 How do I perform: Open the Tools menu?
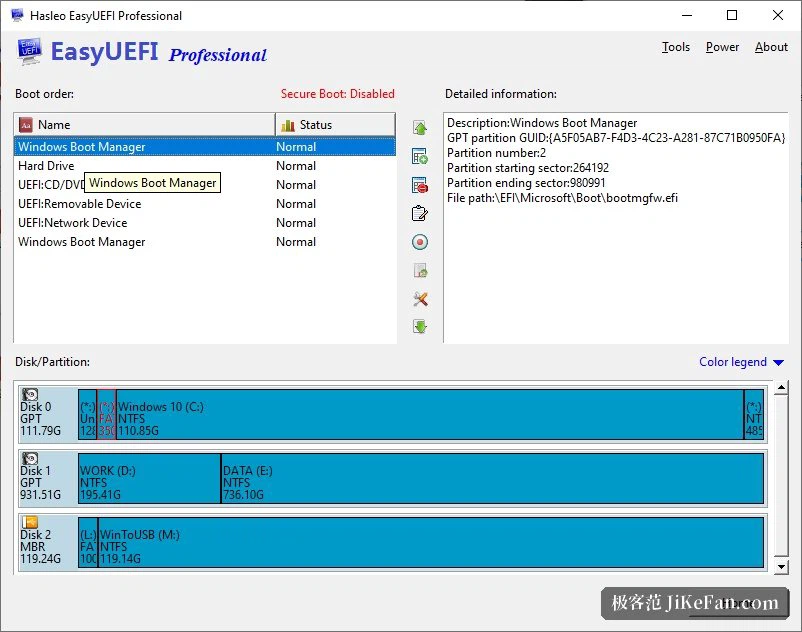point(676,47)
